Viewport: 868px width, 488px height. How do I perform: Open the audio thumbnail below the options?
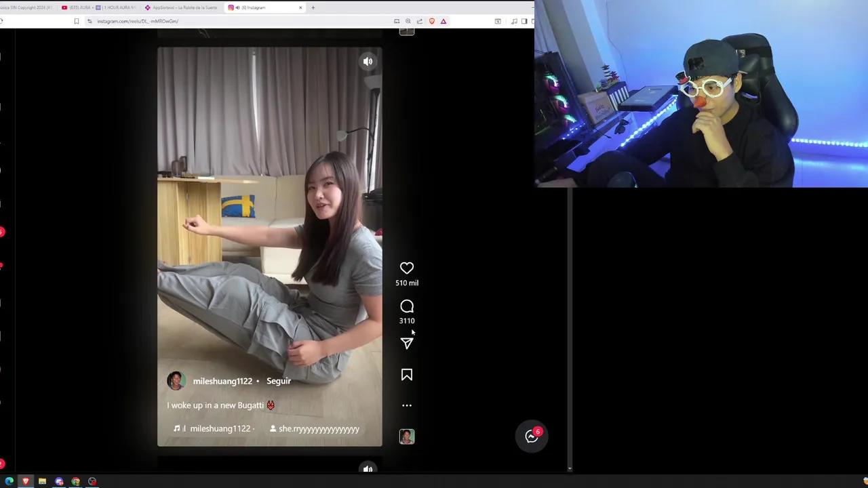click(407, 436)
